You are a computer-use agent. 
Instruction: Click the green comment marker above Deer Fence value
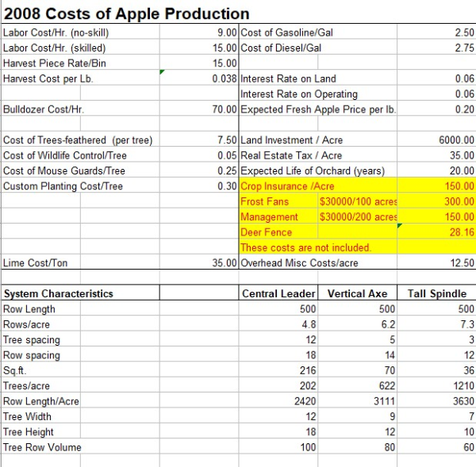click(x=400, y=225)
